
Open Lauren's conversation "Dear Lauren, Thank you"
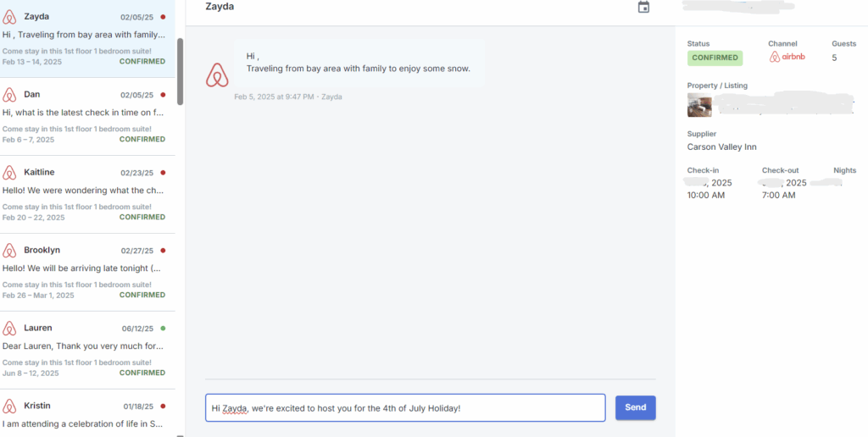tap(87, 350)
